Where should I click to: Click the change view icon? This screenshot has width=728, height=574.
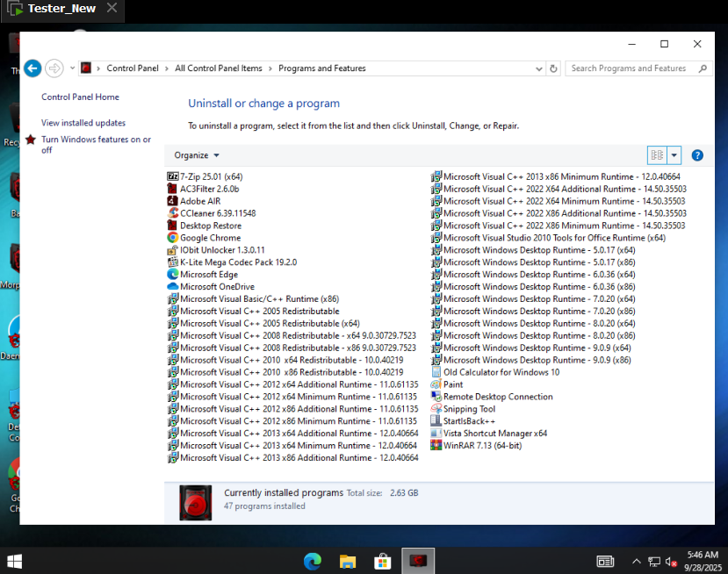tap(657, 155)
